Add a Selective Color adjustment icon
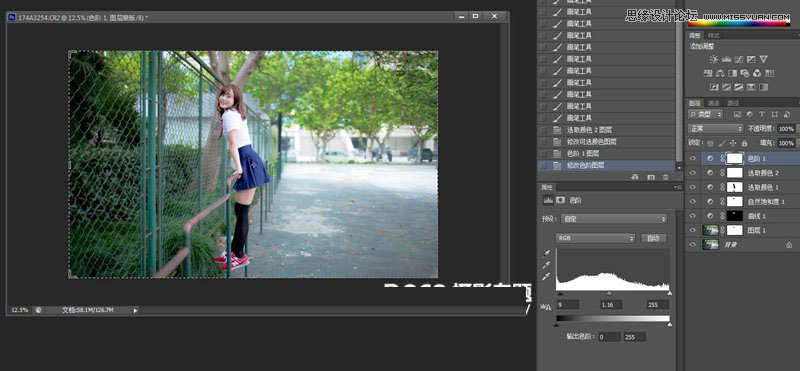 (751, 87)
